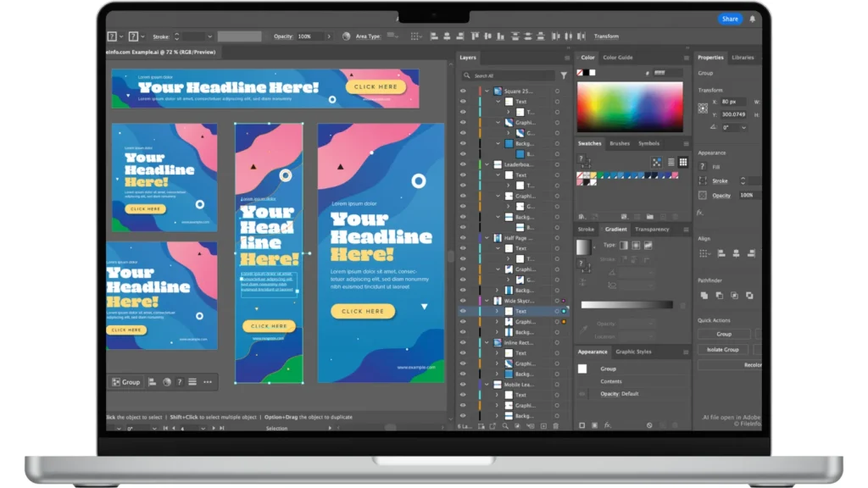Hide the Square 25 layer via eye icon
This screenshot has height=488, width=868.
coord(463,91)
